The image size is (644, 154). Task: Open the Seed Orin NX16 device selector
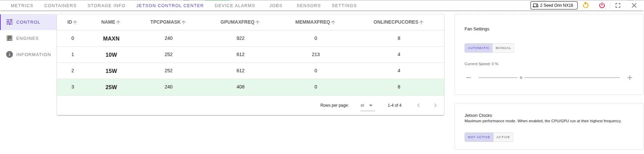(x=554, y=5)
